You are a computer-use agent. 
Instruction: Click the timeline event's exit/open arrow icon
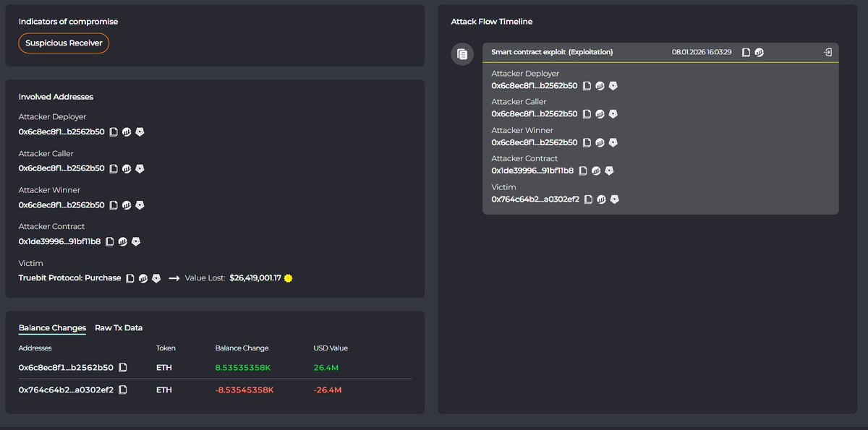click(828, 52)
